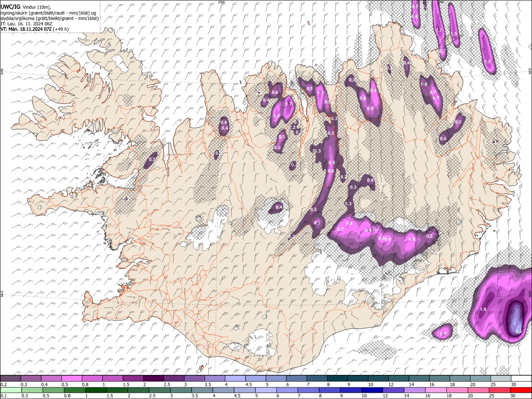This screenshot has width=532, height=399.
Task: Select the darkest green 1 rain legend swatch
Action: click(96, 390)
